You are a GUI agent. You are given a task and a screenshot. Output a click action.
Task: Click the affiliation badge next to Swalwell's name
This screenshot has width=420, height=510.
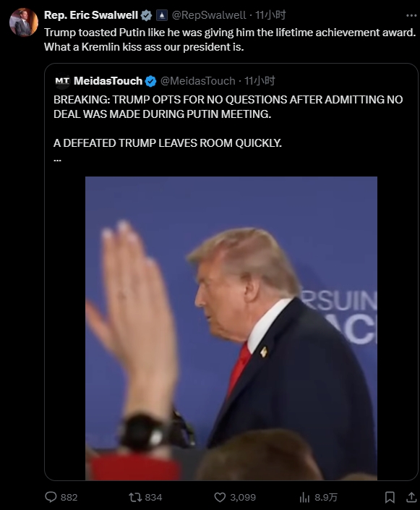[x=162, y=15]
